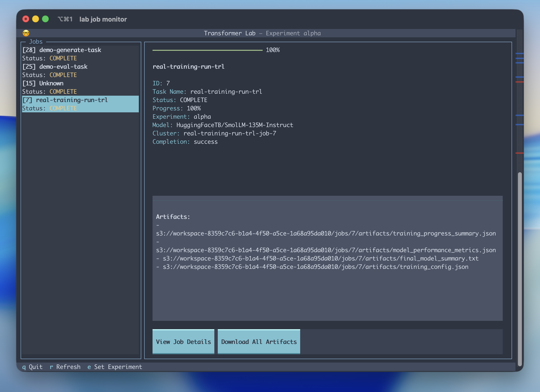The width and height of the screenshot is (540, 392).
Task: Click the lab job monitor window title
Action: [x=103, y=19]
